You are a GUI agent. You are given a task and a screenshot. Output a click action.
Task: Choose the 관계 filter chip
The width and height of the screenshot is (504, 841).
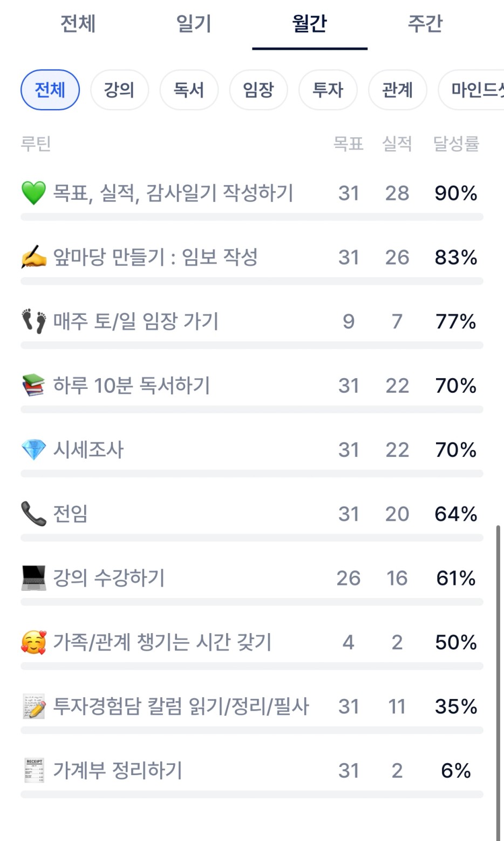[x=397, y=90]
